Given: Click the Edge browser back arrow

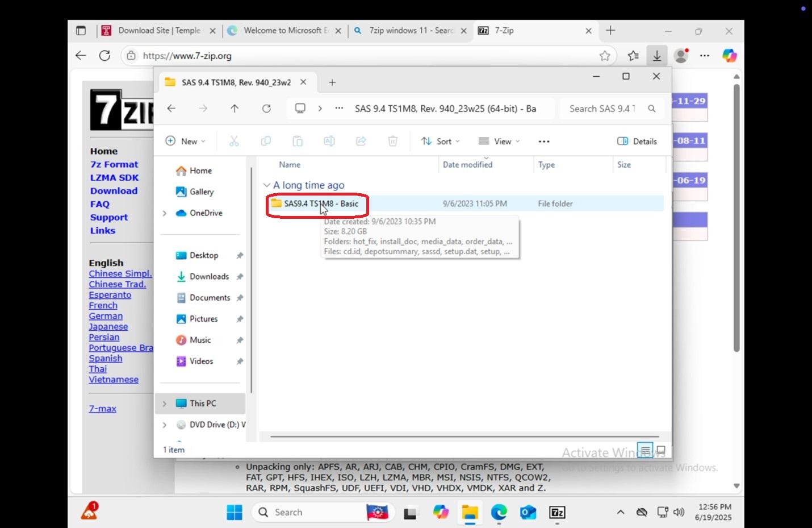Looking at the screenshot, I should (x=81, y=56).
